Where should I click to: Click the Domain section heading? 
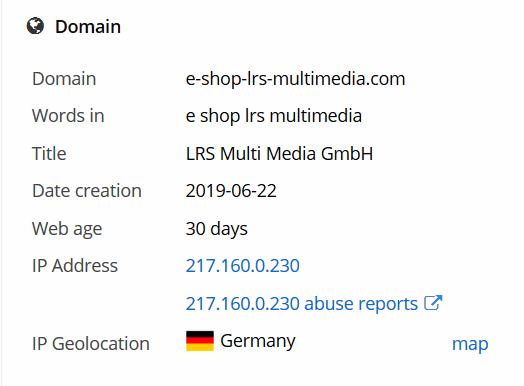coord(88,26)
